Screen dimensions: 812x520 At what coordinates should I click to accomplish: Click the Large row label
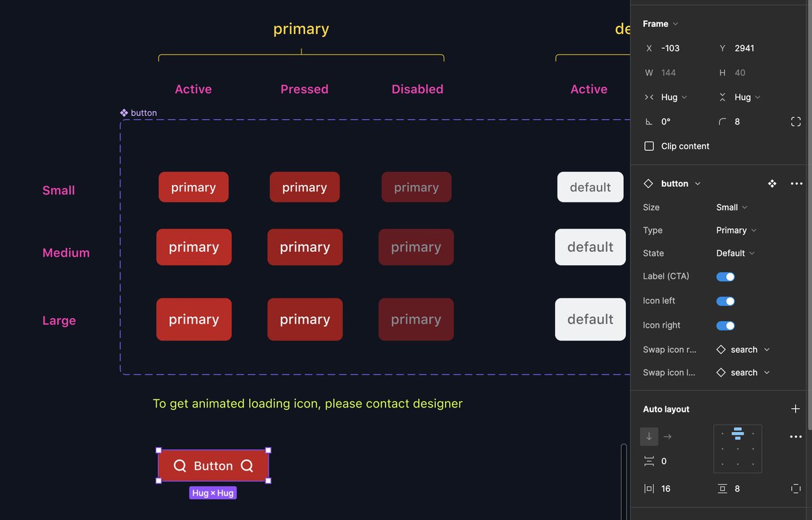click(x=59, y=320)
